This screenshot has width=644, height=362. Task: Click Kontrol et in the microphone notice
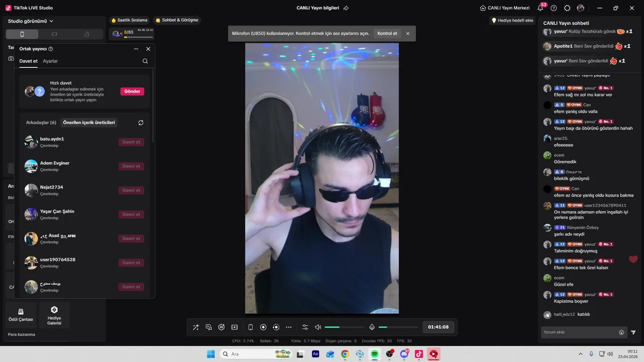click(387, 34)
